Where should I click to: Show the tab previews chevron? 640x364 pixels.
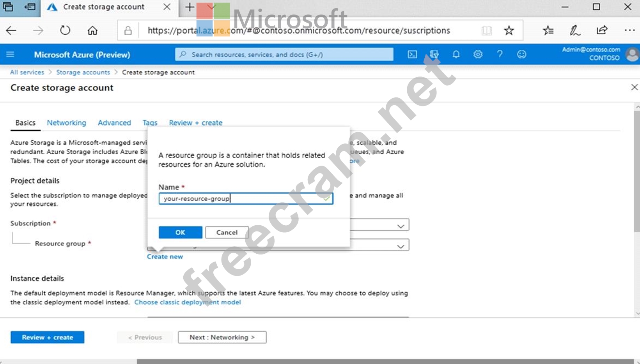tap(211, 7)
